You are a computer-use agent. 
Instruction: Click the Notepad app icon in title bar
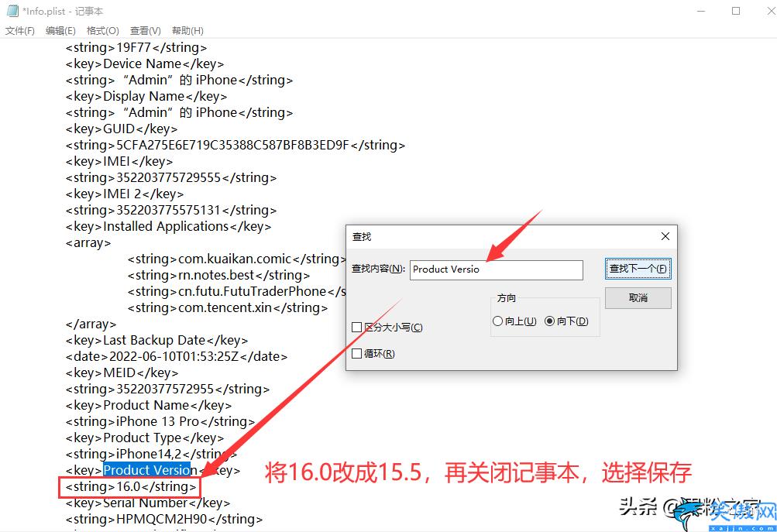(12, 11)
